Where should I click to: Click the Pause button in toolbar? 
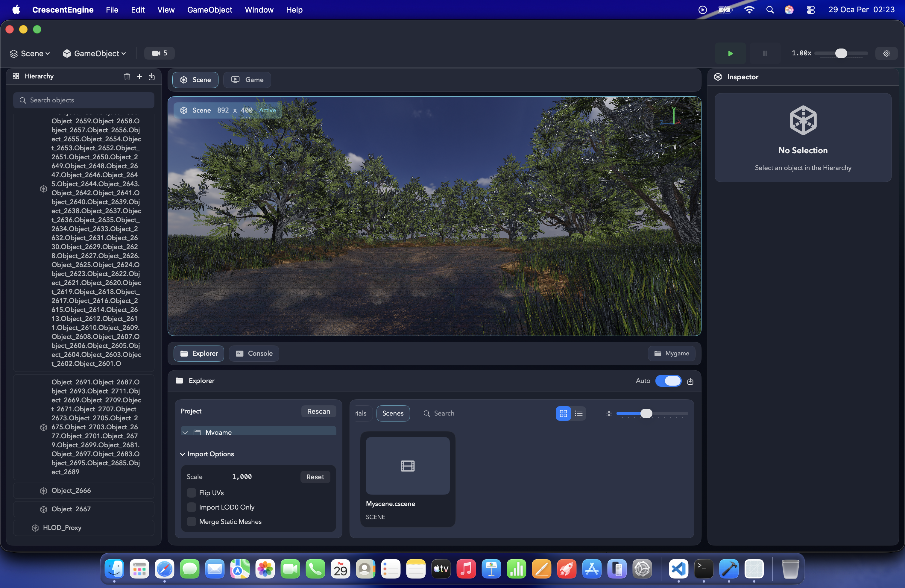765,53
